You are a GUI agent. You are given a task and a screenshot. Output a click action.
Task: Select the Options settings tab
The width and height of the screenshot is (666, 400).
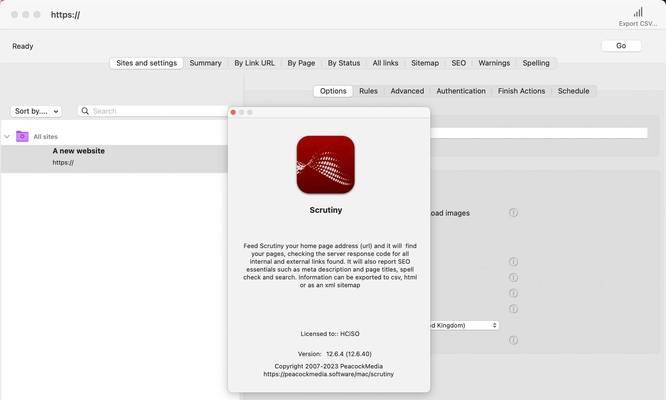(333, 91)
